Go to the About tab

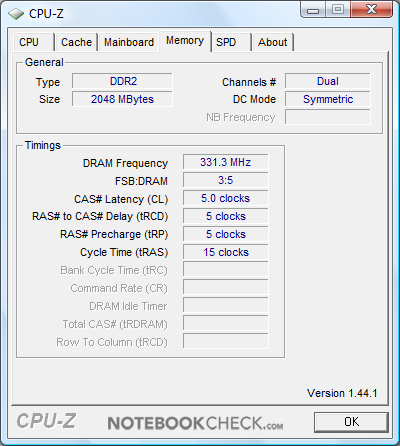click(273, 42)
